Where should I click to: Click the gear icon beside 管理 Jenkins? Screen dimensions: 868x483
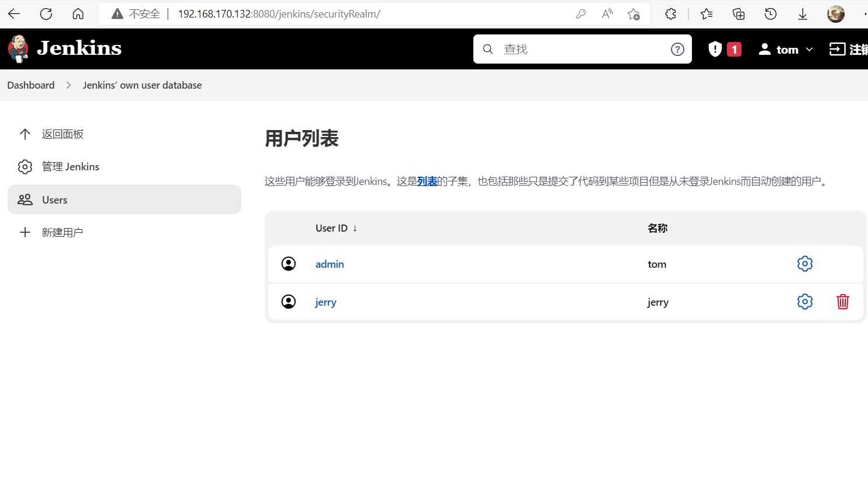(x=25, y=167)
